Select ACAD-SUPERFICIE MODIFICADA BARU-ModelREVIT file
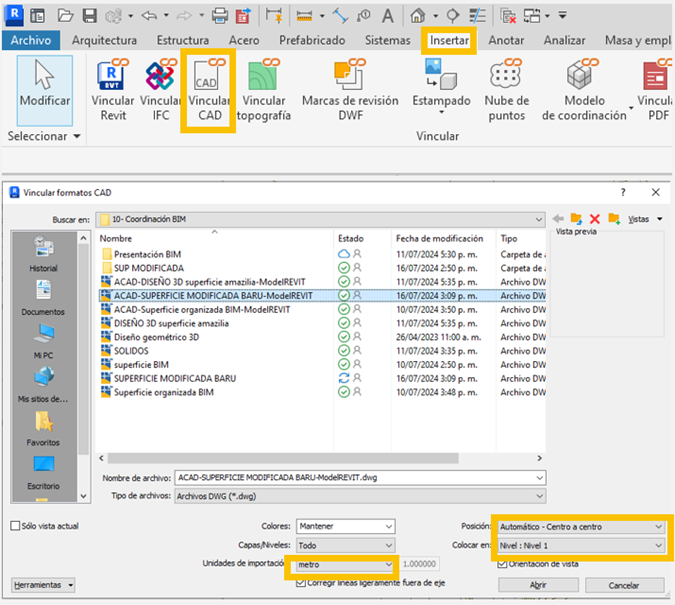The width and height of the screenshot is (675, 605). click(213, 296)
